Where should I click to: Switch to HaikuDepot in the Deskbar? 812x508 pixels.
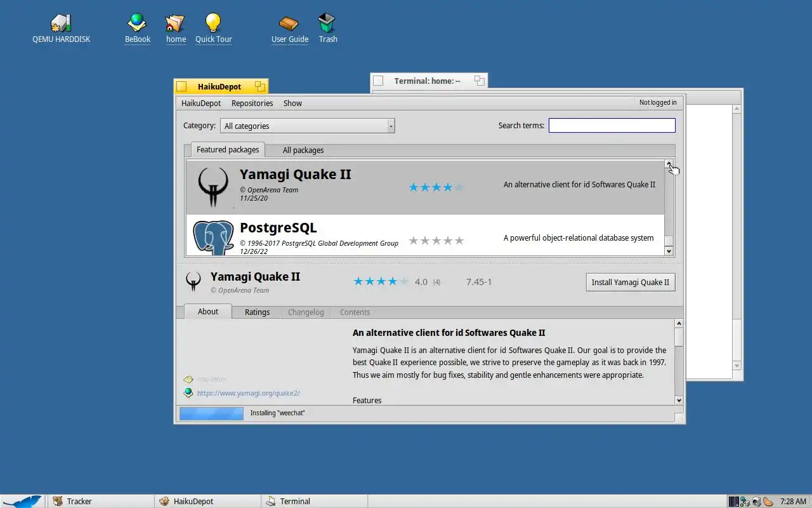[207, 501]
